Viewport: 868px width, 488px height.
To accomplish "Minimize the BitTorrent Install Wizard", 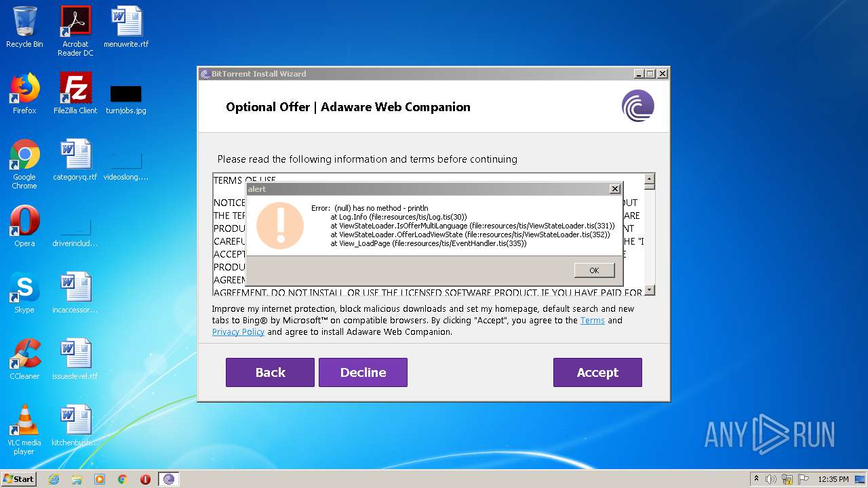I will pos(638,74).
